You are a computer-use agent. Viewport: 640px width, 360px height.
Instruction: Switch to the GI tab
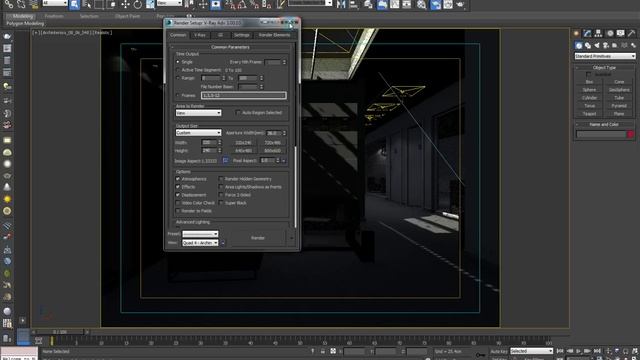(220, 35)
